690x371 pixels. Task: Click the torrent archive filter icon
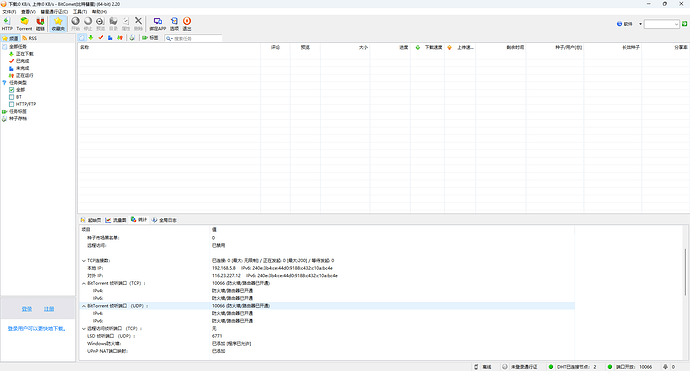coord(132,38)
